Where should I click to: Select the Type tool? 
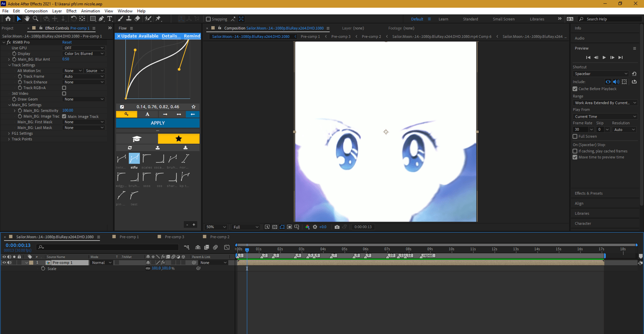[x=110, y=19]
